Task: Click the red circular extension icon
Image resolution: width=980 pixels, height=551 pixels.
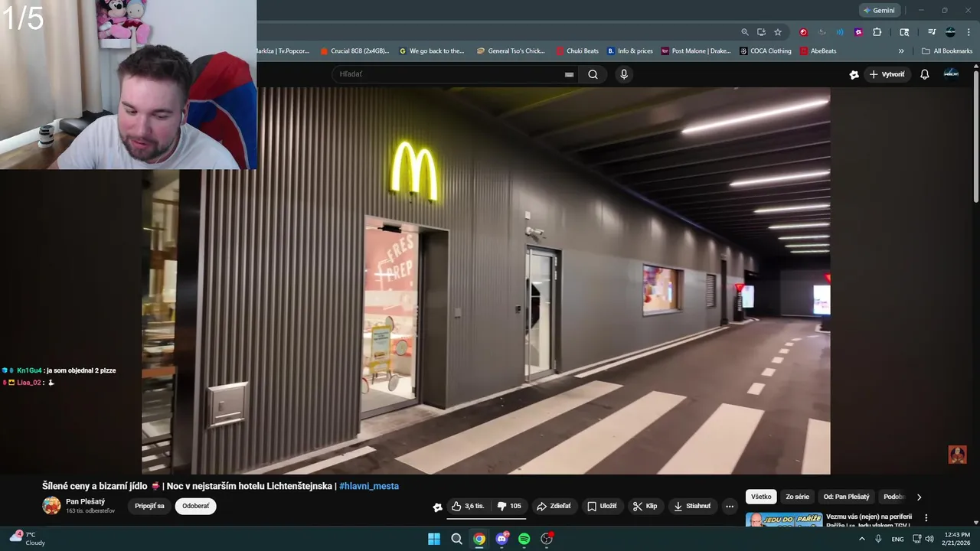Action: [803, 32]
